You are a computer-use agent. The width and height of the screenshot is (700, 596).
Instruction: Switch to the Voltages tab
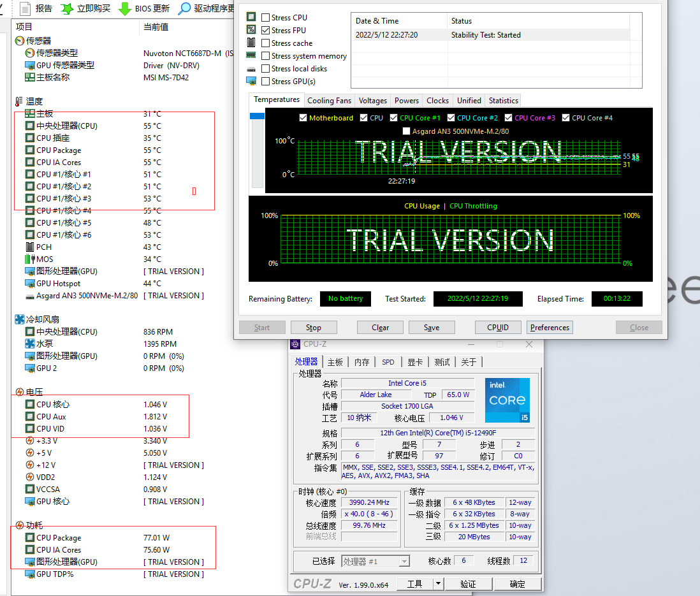coord(373,101)
